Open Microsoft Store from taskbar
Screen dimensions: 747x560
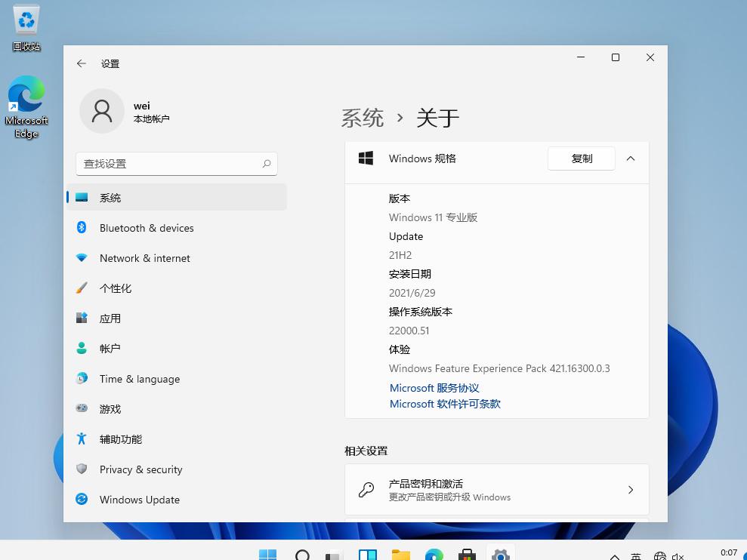tap(467, 555)
